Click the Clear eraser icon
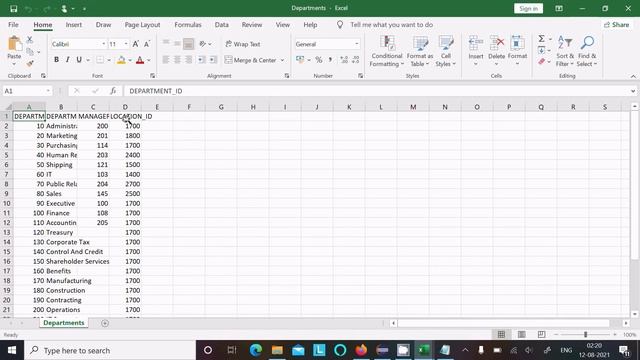Viewport: 640px width, 360px height. click(x=542, y=62)
